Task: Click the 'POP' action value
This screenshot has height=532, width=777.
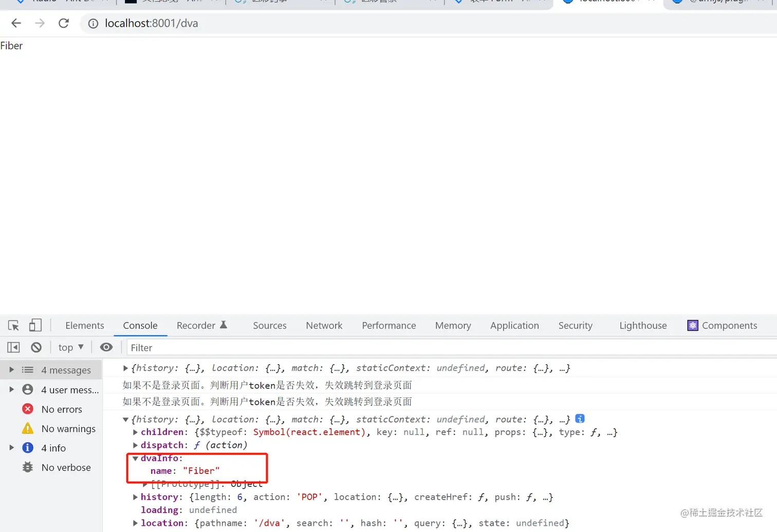Action: coord(310,497)
